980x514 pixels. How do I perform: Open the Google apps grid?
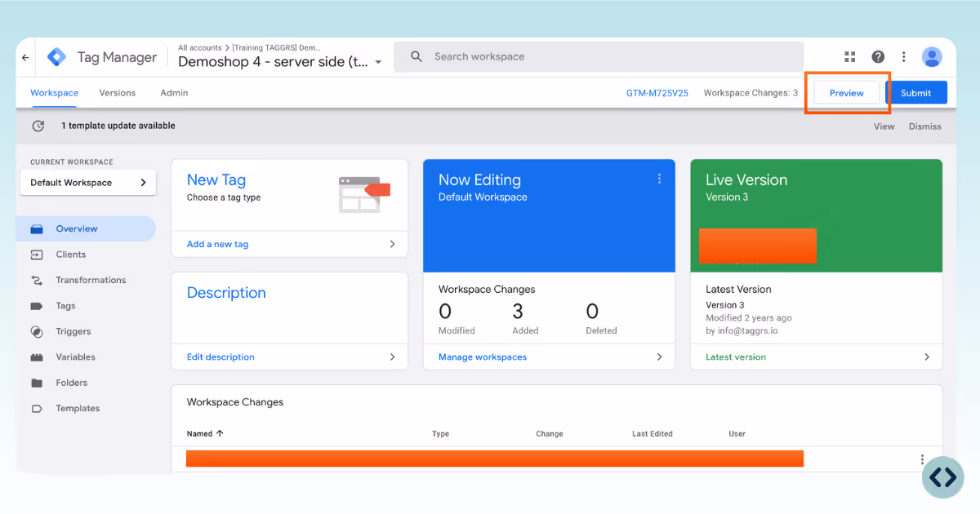pos(850,56)
